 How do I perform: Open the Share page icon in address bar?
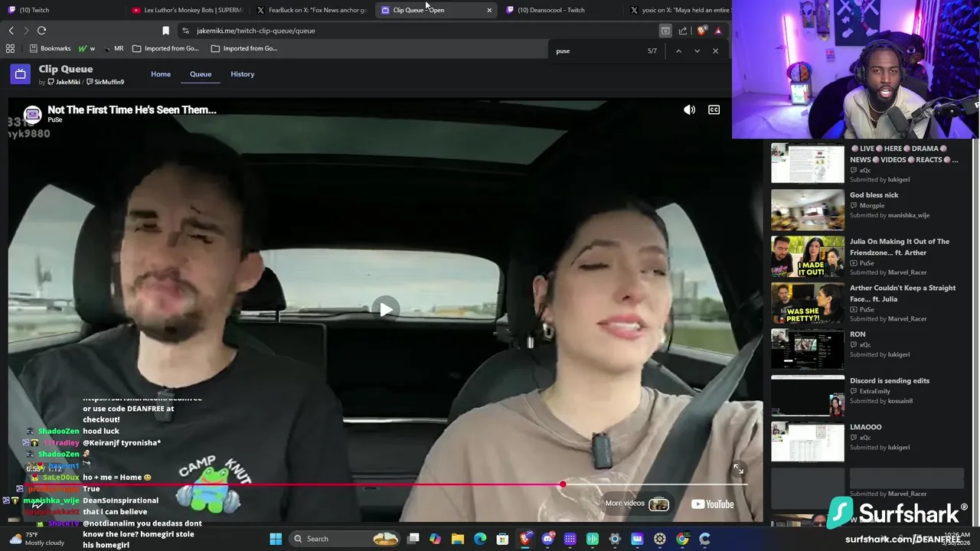coord(682,31)
